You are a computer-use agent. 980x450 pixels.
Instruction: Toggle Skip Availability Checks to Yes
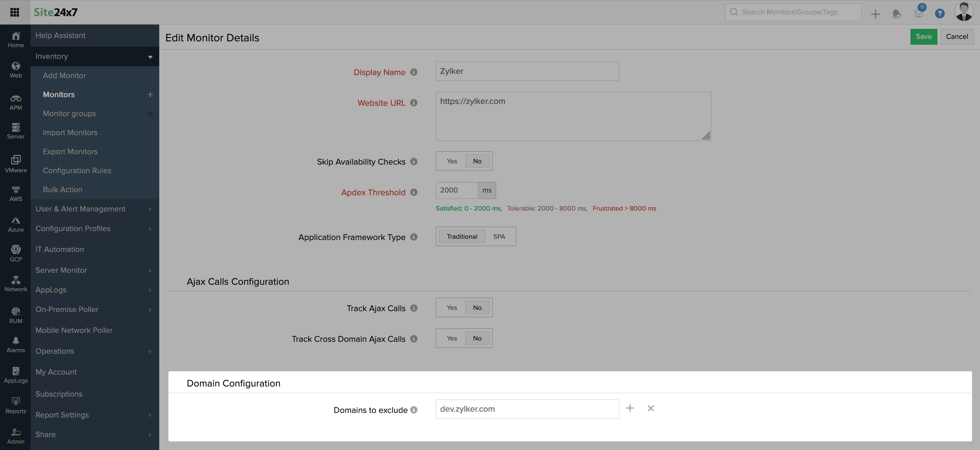click(451, 161)
